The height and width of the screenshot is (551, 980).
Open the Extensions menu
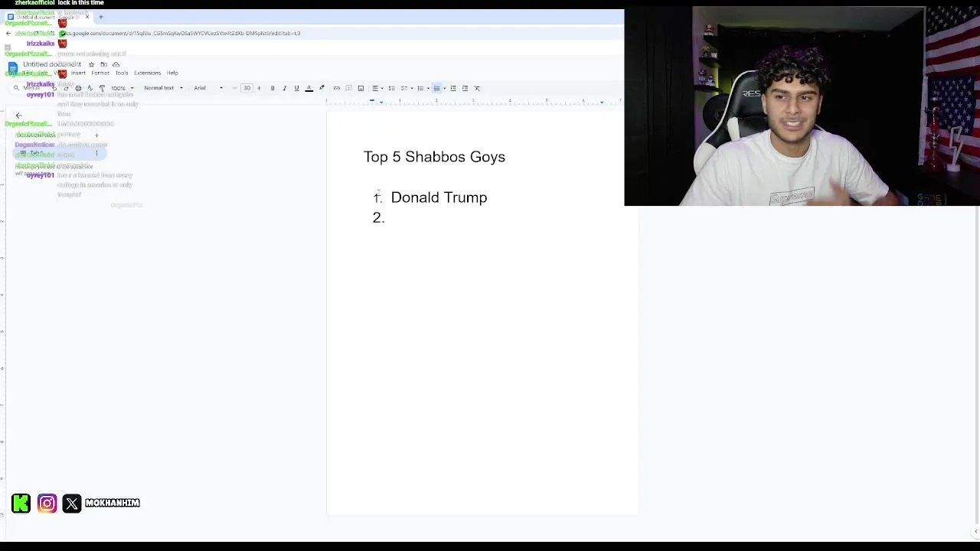(147, 73)
